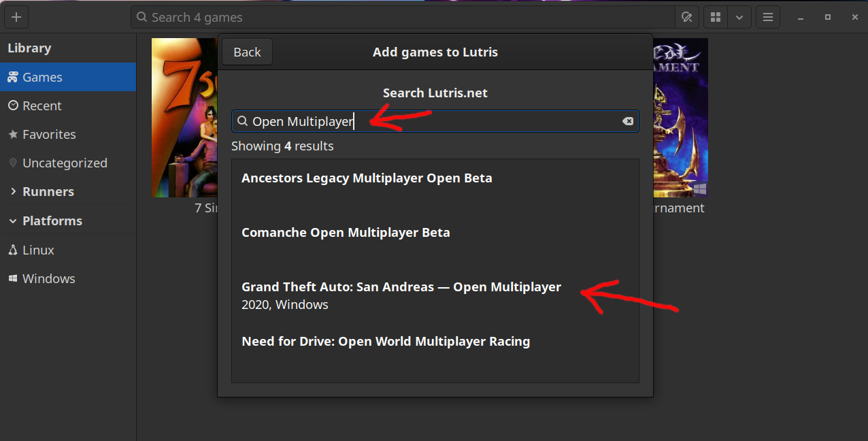The width and height of the screenshot is (868, 441).
Task: Switch to grid view icon
Action: [715, 17]
